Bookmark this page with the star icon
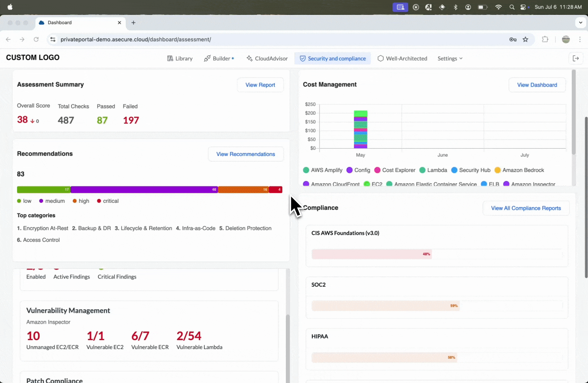The height and width of the screenshot is (383, 588). coord(525,39)
